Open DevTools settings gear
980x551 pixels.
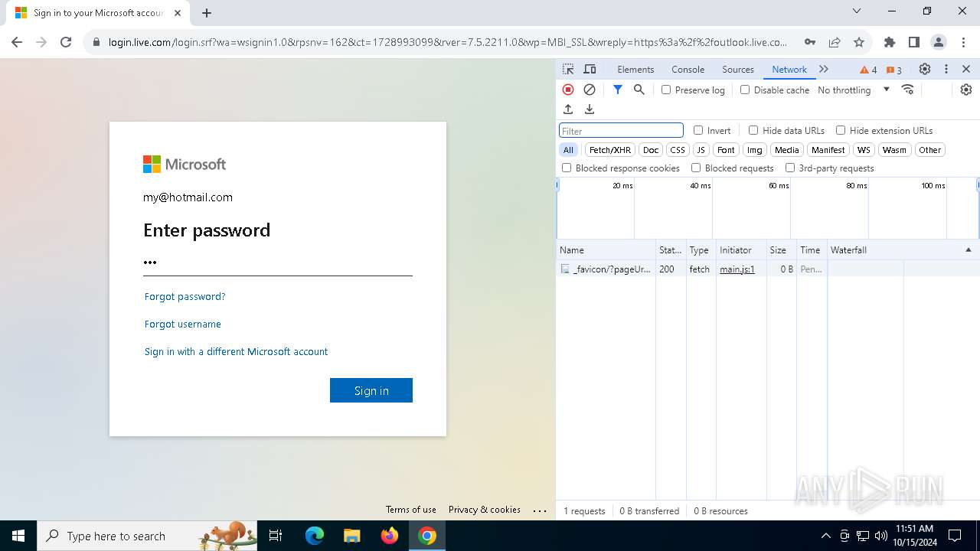[x=925, y=69]
